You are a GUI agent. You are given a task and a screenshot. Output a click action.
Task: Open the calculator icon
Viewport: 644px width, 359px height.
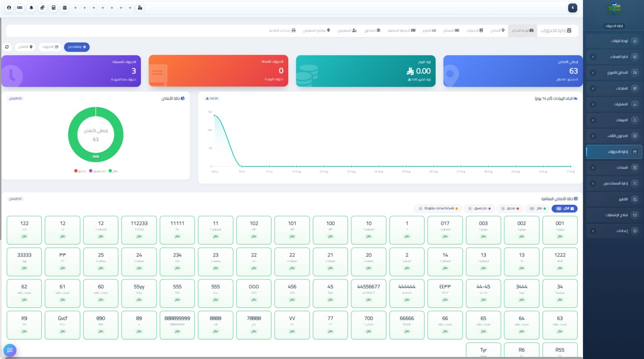click(x=54, y=8)
